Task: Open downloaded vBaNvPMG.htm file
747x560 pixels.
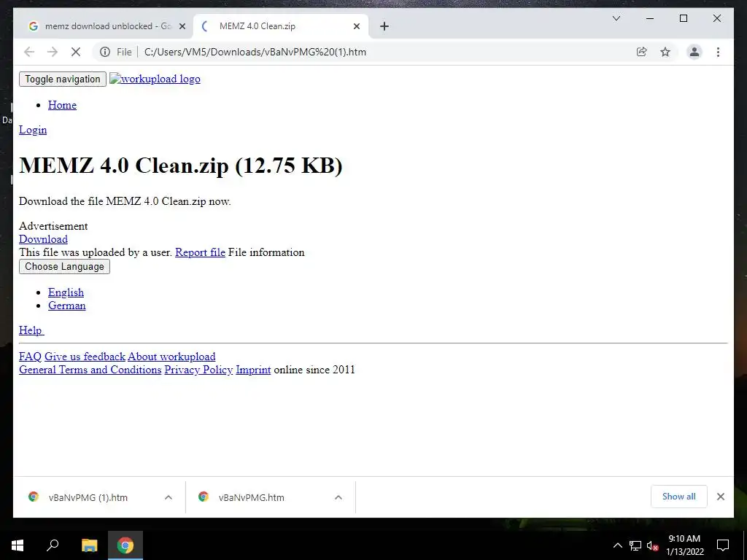Action: tap(252, 497)
